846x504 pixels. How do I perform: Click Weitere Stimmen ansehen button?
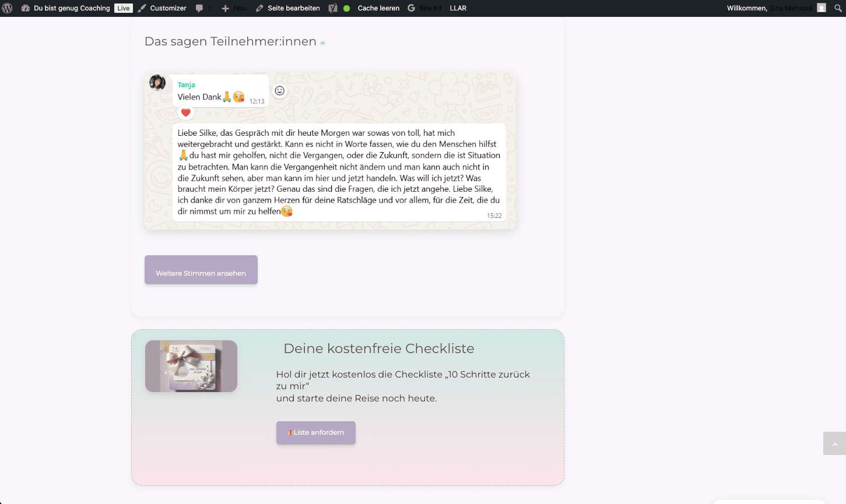(x=201, y=270)
